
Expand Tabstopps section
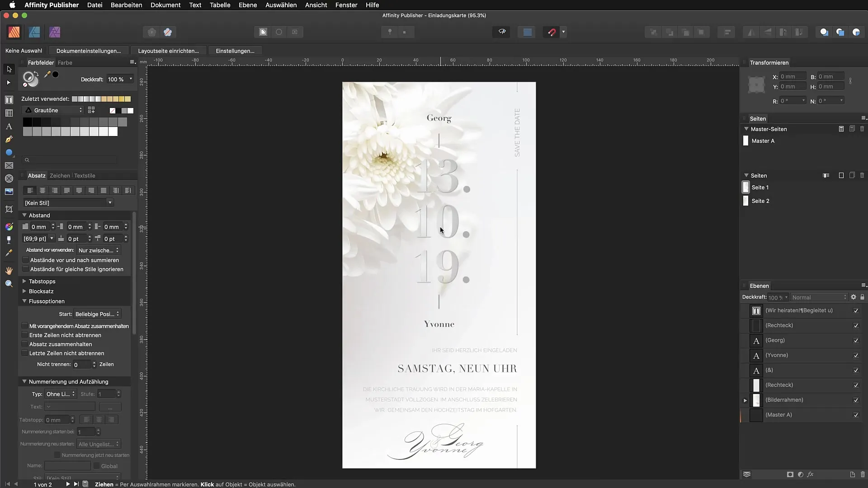tap(24, 282)
